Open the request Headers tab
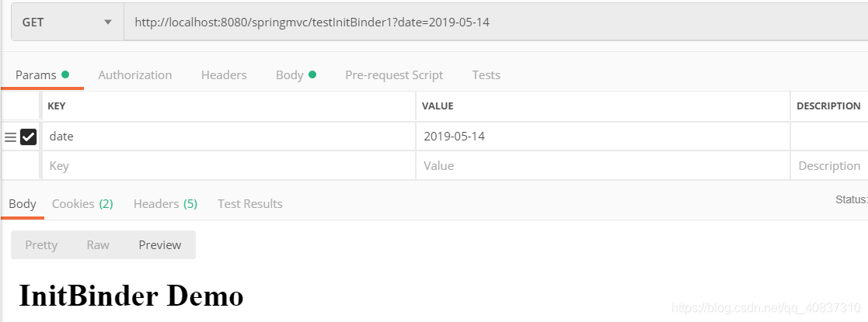 224,75
